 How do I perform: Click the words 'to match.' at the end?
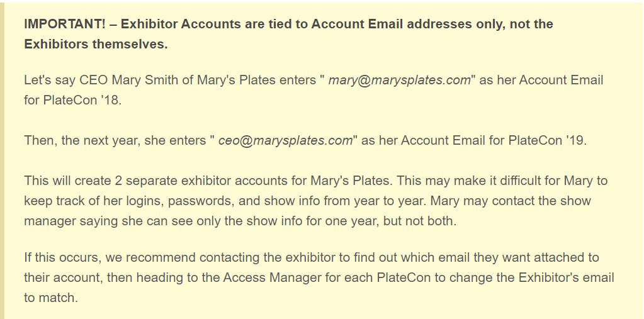51,298
